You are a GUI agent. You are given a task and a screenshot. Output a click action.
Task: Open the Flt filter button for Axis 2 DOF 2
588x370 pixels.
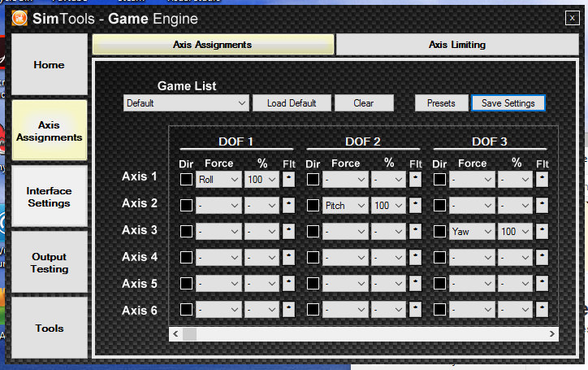click(x=415, y=206)
